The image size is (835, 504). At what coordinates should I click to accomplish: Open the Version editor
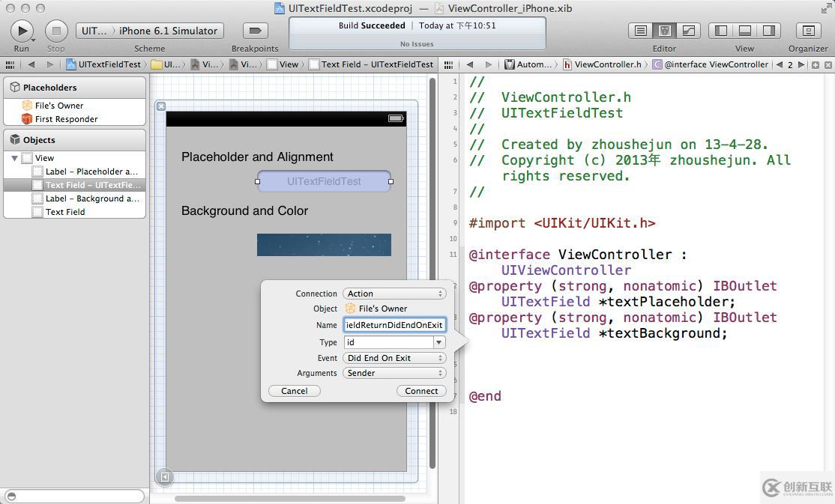click(x=688, y=31)
